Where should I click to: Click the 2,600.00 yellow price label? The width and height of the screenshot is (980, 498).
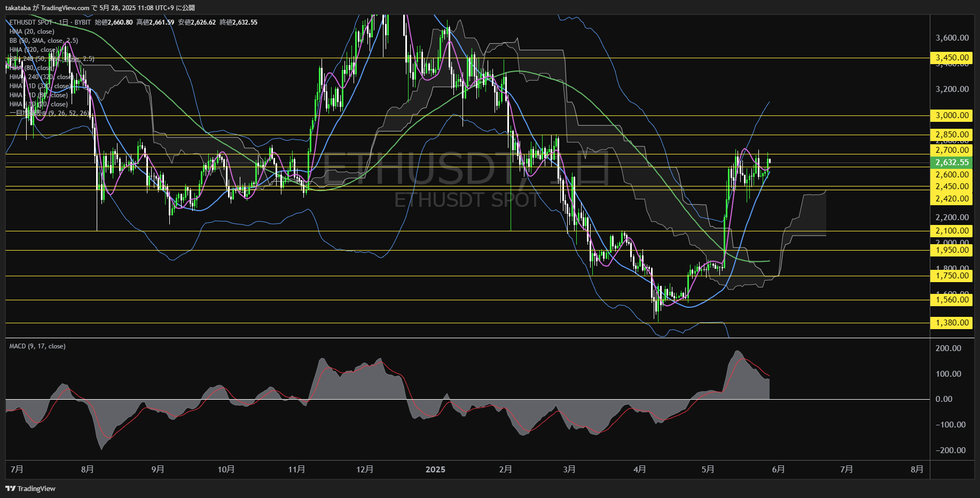click(x=951, y=175)
